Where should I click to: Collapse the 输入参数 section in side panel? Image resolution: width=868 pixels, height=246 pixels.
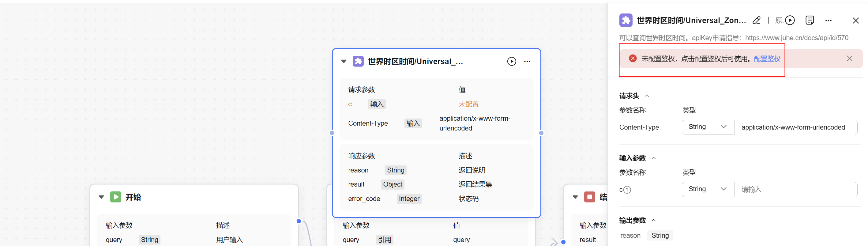click(654, 158)
